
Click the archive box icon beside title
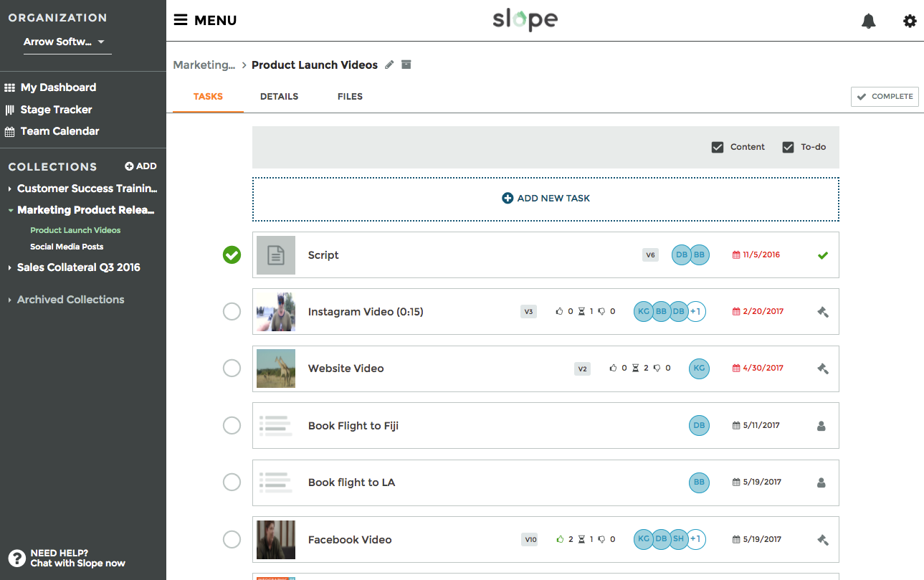[x=406, y=65]
